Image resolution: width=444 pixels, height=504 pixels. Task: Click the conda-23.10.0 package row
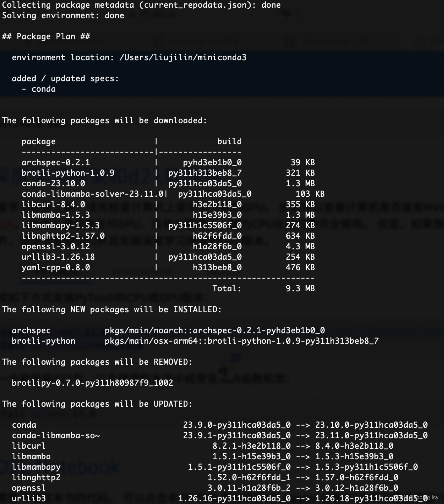168,184
